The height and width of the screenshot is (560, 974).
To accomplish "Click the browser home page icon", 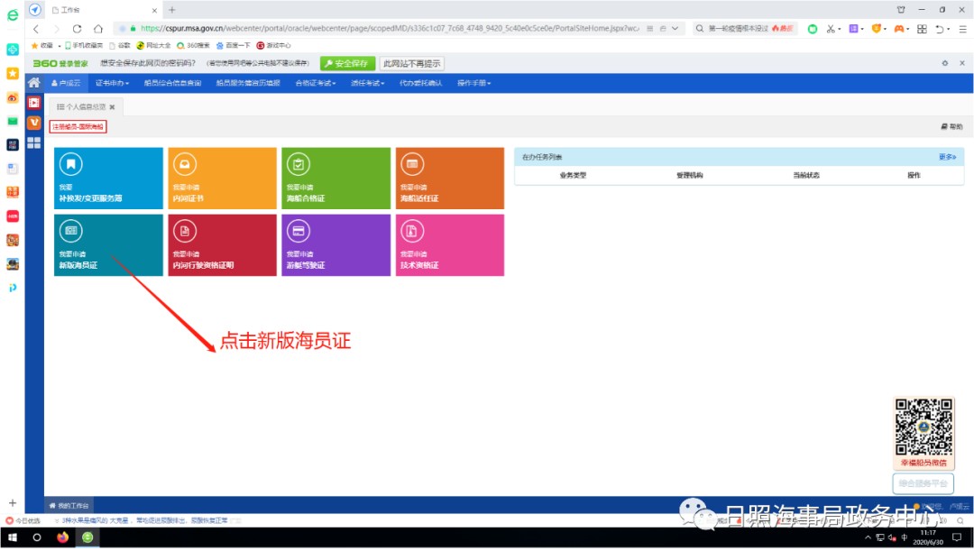I will click(98, 29).
